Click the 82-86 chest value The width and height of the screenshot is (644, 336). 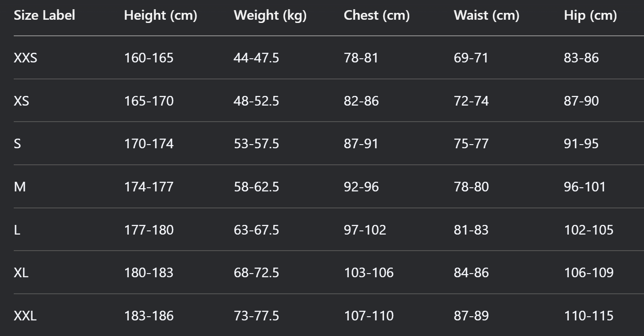click(x=362, y=101)
